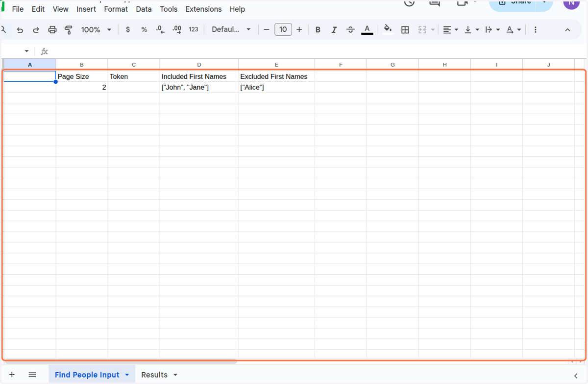588x384 pixels.
Task: Open the text wrapping dropdown
Action: [492, 30]
